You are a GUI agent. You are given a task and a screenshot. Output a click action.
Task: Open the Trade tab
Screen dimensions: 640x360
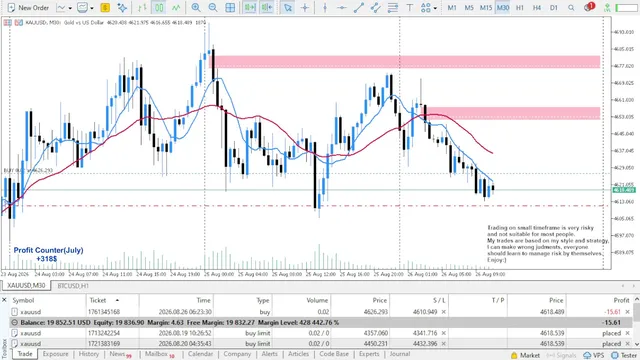[24, 354]
